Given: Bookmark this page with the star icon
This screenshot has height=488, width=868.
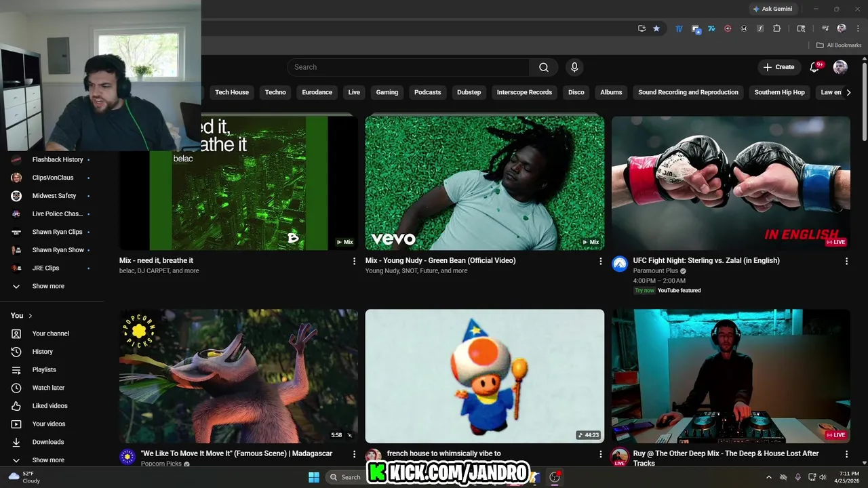Looking at the screenshot, I should pyautogui.click(x=656, y=28).
